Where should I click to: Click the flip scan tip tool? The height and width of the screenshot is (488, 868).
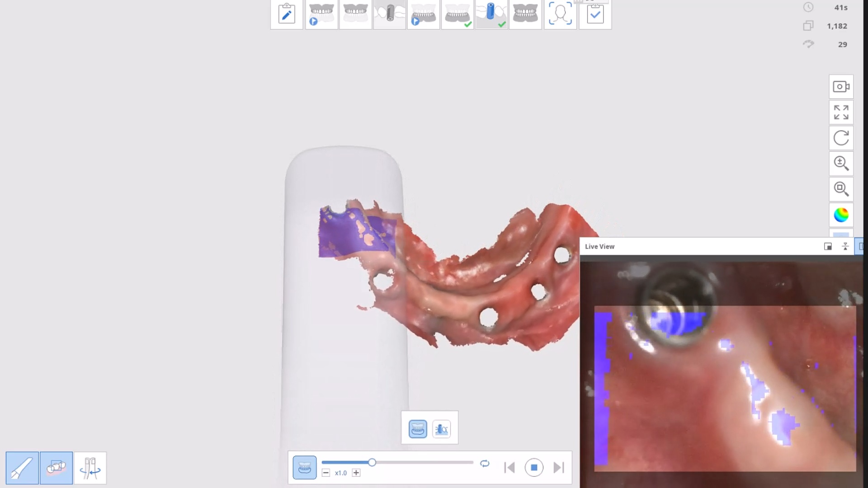[x=90, y=468]
